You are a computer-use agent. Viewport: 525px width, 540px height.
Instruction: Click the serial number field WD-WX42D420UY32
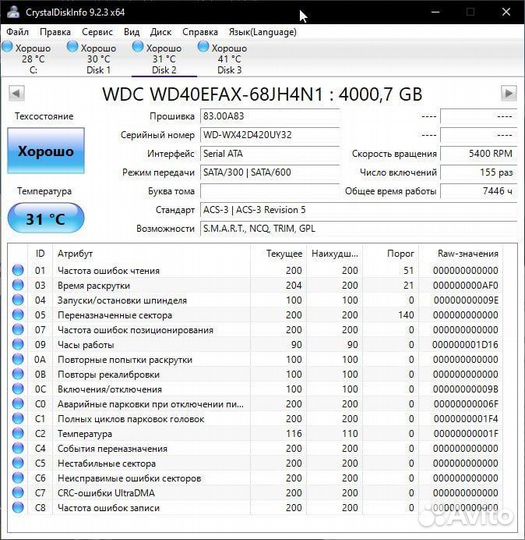tap(270, 135)
